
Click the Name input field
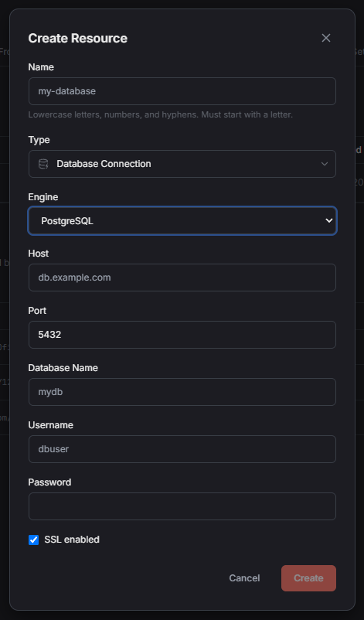pos(182,91)
